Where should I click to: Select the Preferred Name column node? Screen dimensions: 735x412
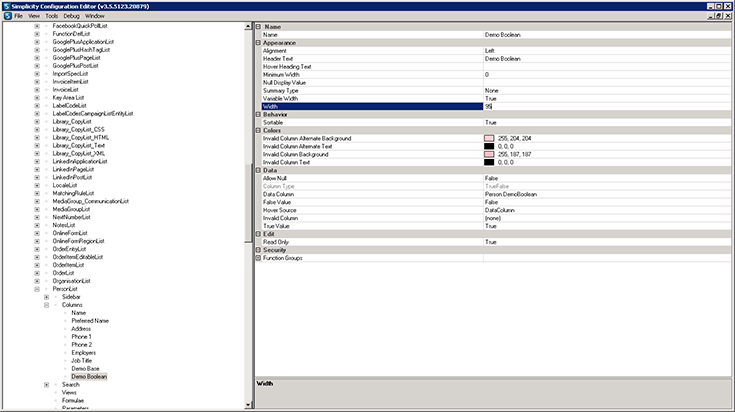[90, 321]
